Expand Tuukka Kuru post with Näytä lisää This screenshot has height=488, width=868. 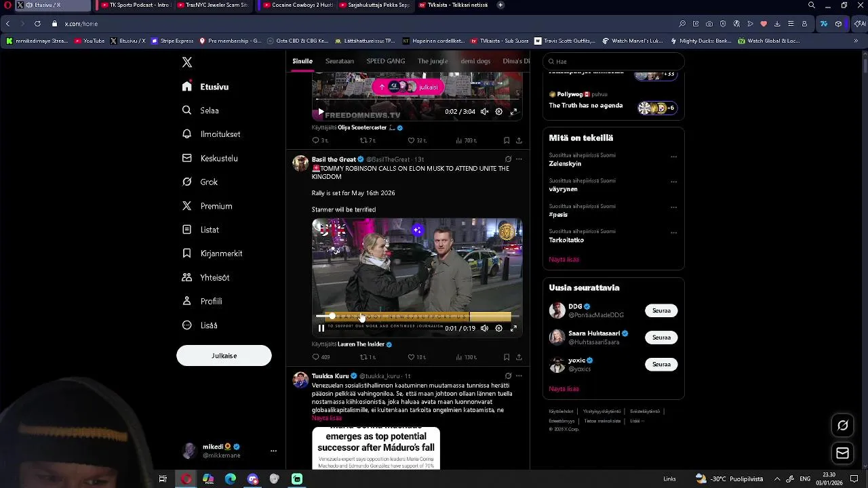tap(327, 418)
